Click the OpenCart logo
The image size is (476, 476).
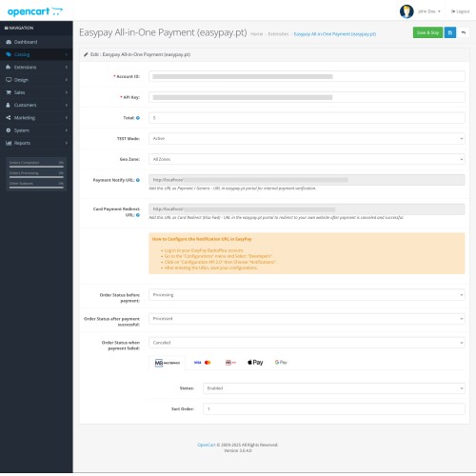pyautogui.click(x=35, y=11)
